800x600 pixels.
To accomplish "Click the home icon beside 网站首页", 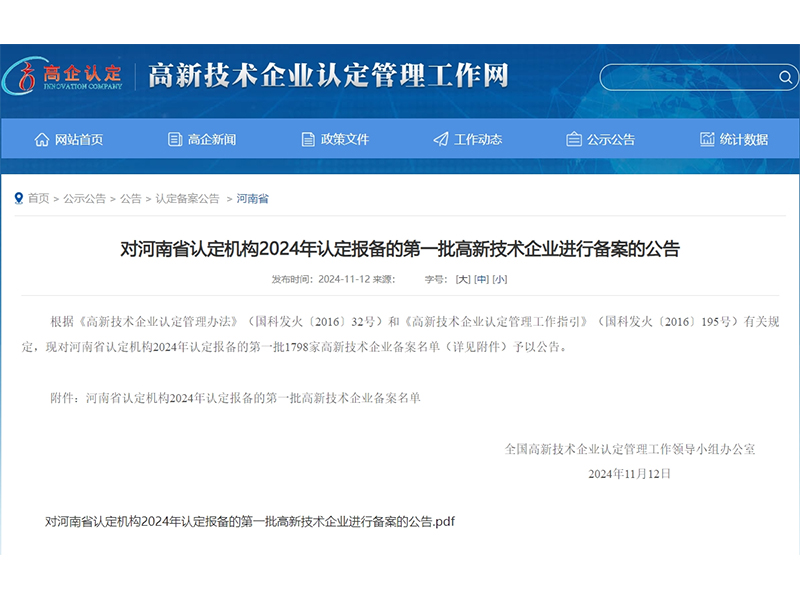I will [x=40, y=138].
